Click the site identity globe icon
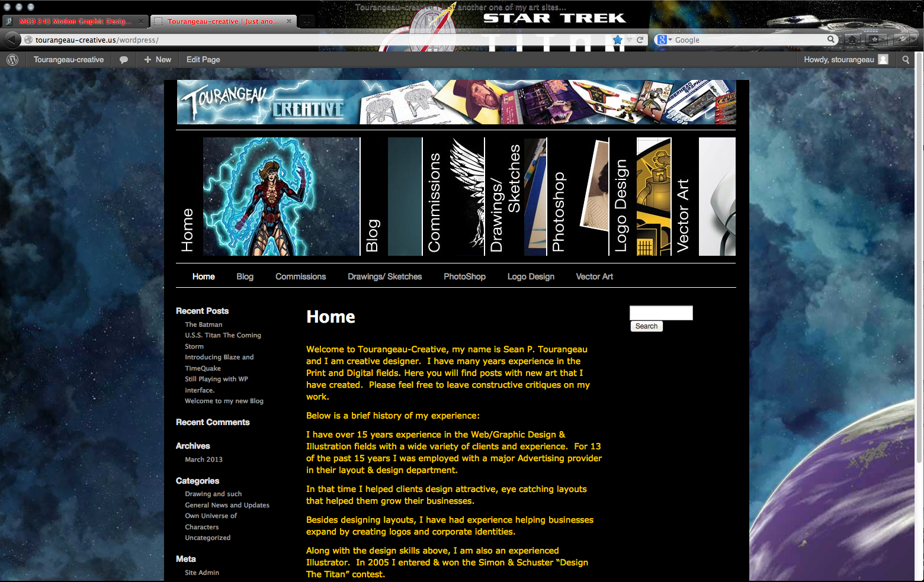This screenshot has width=924, height=582. [x=28, y=40]
